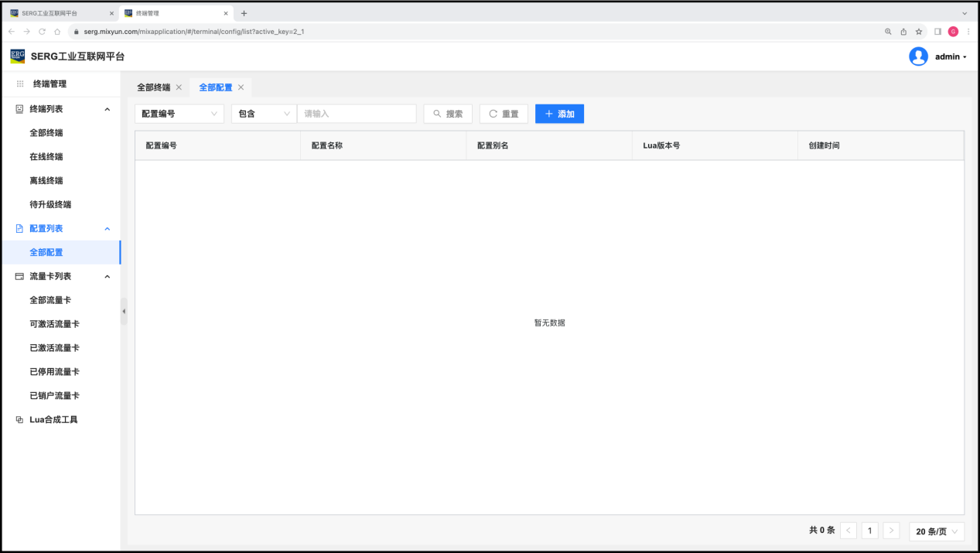Collapse the 流量卡列表 section
This screenshot has width=980, height=553.
[107, 276]
